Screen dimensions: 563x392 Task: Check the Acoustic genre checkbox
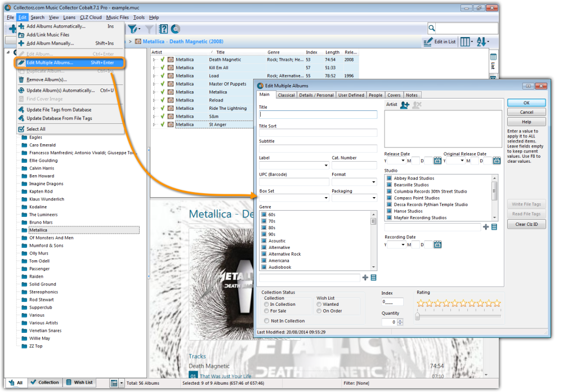pyautogui.click(x=264, y=241)
